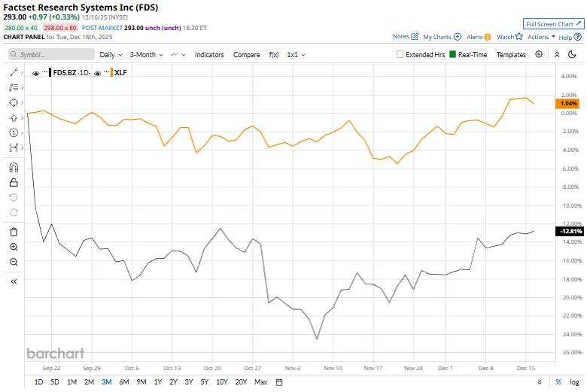Viewport: 587px width, 392px height.
Task: Click the black -12.81% price label
Action: pyautogui.click(x=570, y=231)
